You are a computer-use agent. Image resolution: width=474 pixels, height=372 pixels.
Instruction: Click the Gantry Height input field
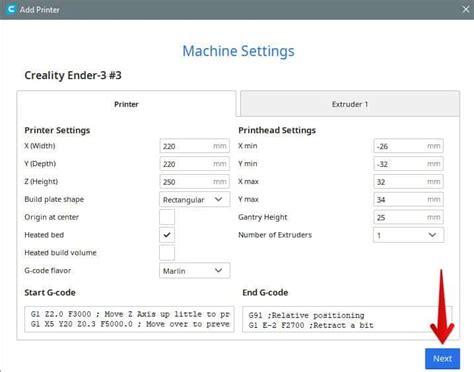pos(408,217)
